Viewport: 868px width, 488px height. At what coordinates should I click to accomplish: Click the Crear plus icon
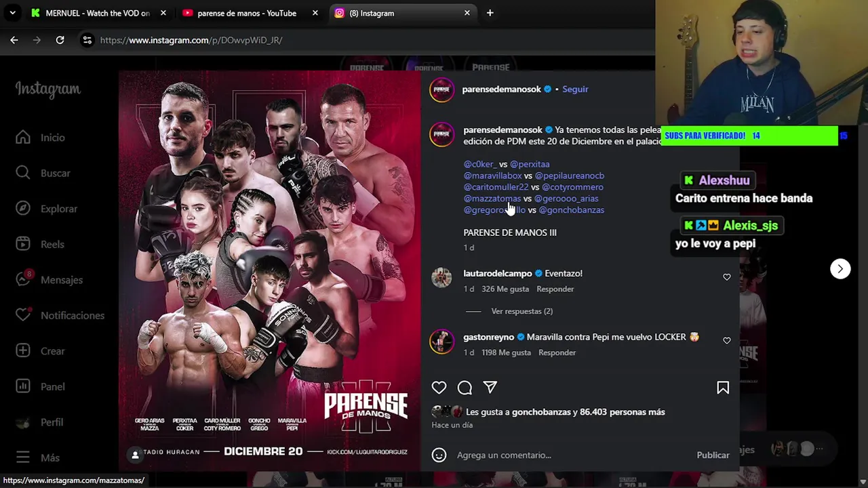[23, 351]
